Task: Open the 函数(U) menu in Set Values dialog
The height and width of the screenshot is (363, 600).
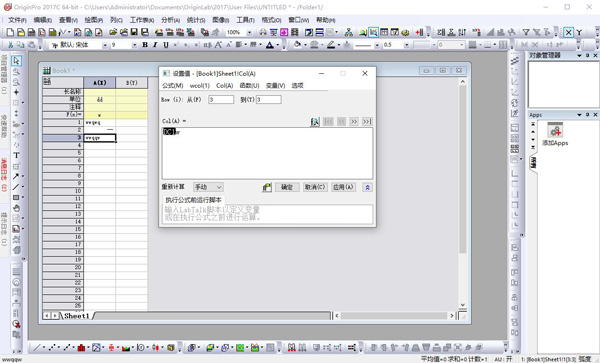Action: 249,86
